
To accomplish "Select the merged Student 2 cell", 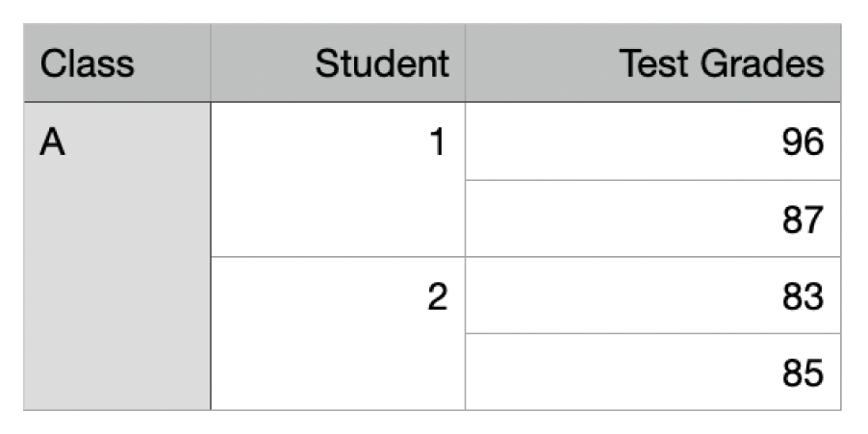I will click(x=338, y=333).
